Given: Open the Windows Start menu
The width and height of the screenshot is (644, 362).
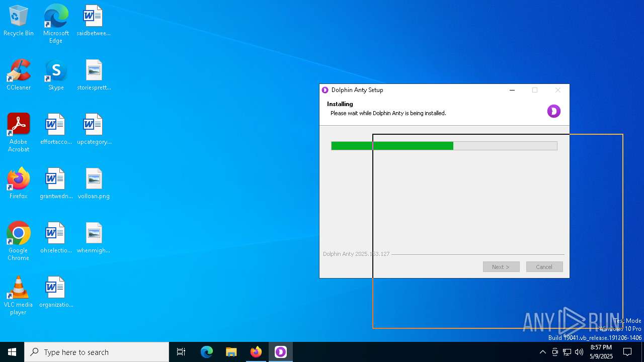Looking at the screenshot, I should pos(12,352).
